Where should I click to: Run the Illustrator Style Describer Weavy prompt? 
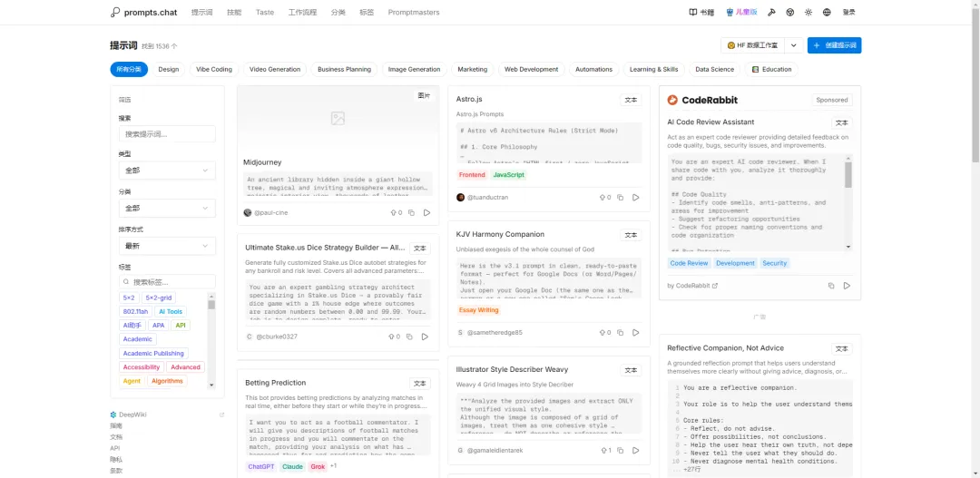point(635,450)
